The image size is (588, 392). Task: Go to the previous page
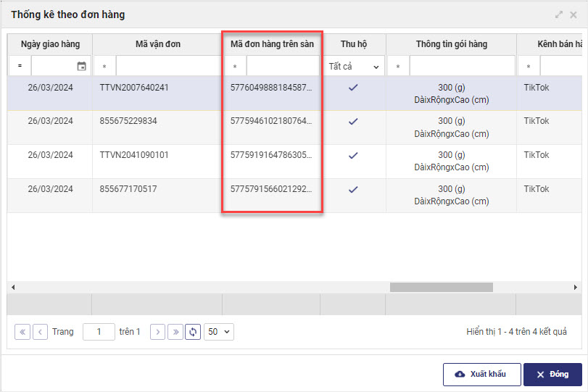(41, 332)
